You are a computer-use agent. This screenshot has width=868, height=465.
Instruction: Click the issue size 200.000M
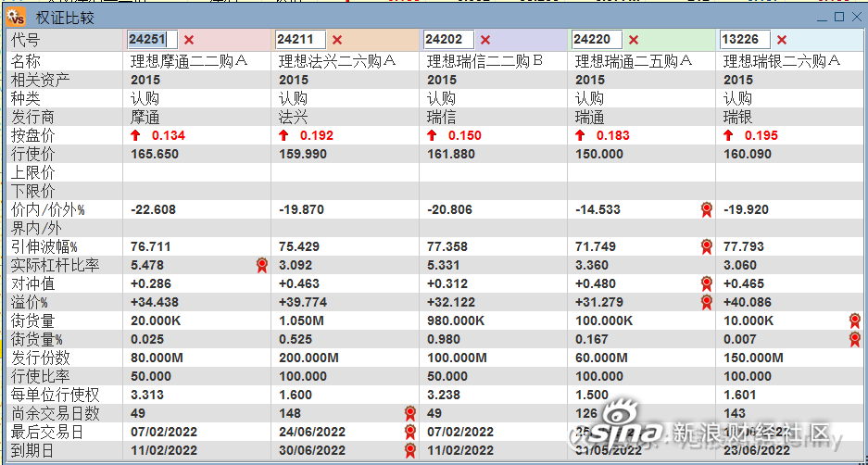coord(308,358)
